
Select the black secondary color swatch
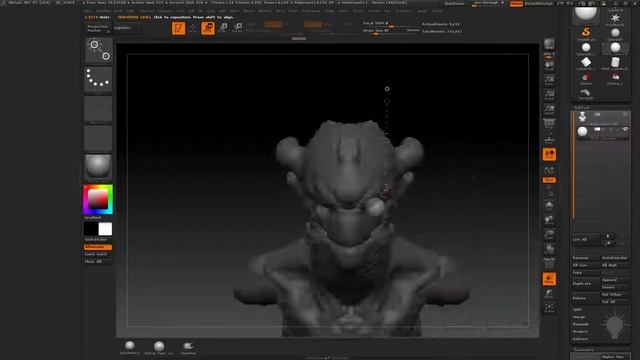click(x=91, y=229)
